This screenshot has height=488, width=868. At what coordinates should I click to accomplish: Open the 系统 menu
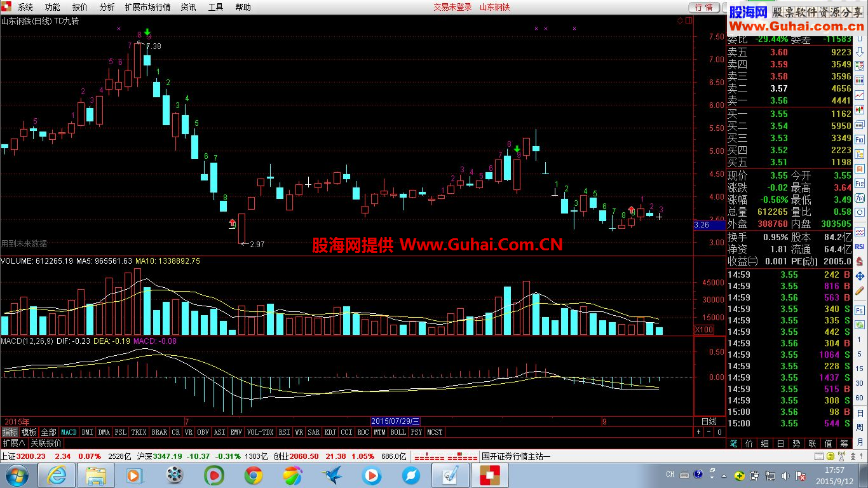click(25, 7)
